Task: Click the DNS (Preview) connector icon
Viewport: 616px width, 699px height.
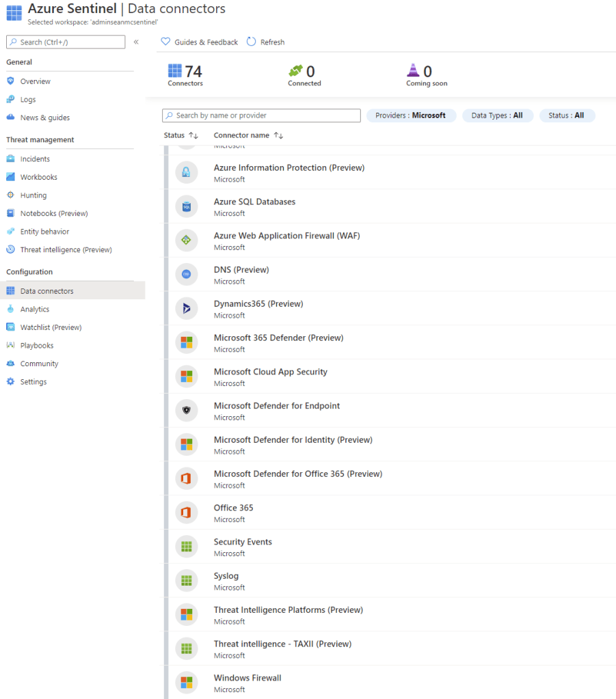Action: pos(186,275)
